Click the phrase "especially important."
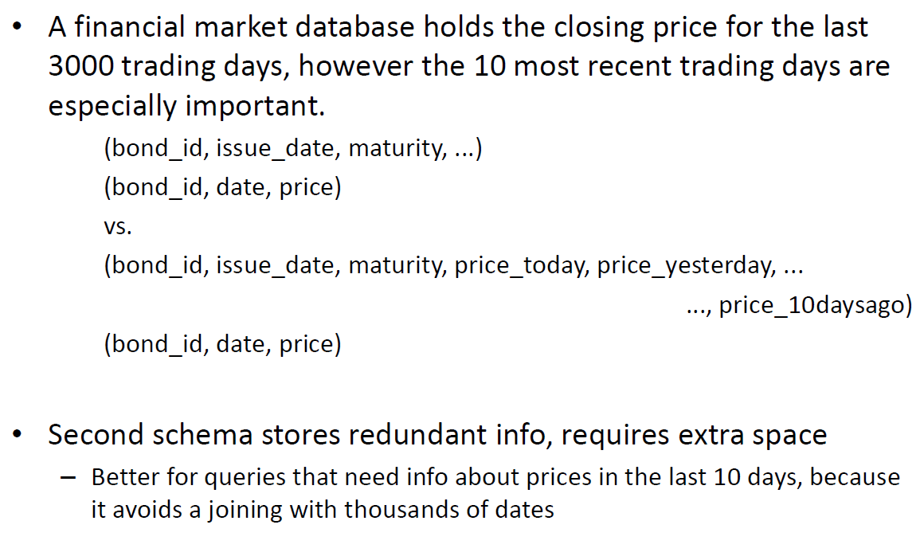The image size is (924, 560). [187, 104]
